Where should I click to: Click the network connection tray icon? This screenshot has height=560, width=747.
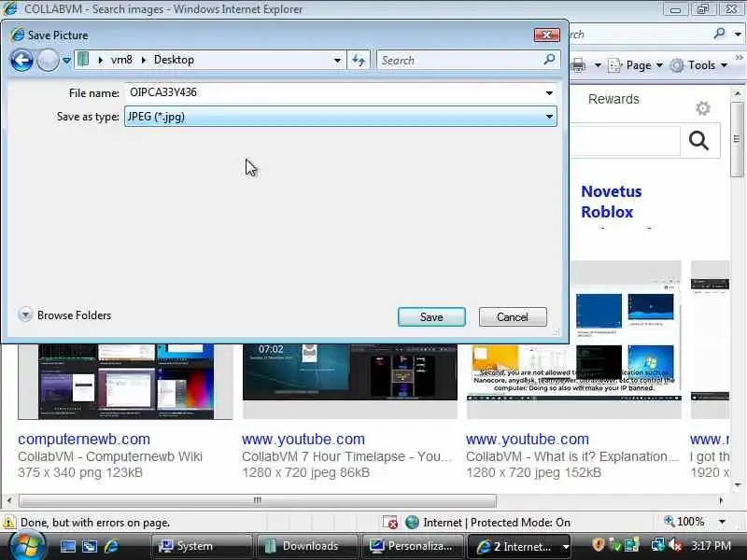(x=658, y=545)
